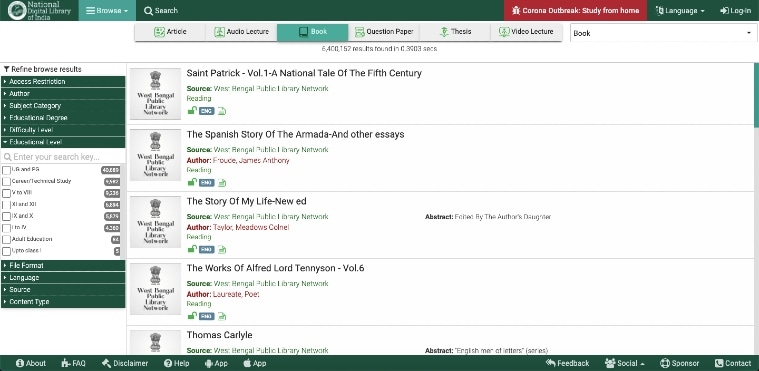Expand the Difficulty Level filter
The width and height of the screenshot is (759, 371).
(63, 130)
